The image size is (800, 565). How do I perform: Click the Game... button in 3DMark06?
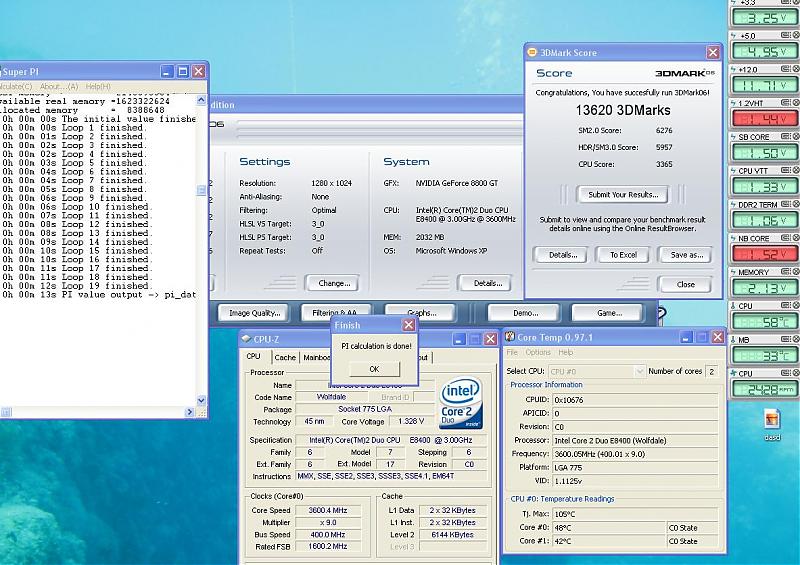coord(609,313)
